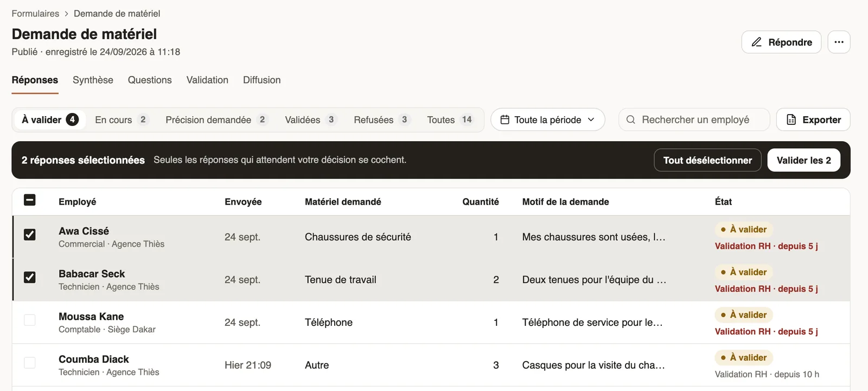Image resolution: width=868 pixels, height=391 pixels.
Task: Click the Exporter button
Action: point(813,119)
